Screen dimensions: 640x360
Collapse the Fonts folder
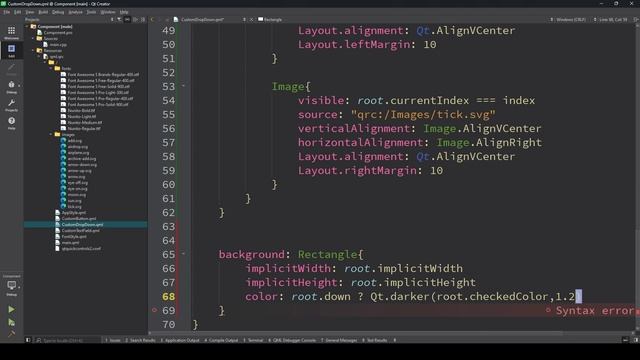pyautogui.click(x=51, y=68)
